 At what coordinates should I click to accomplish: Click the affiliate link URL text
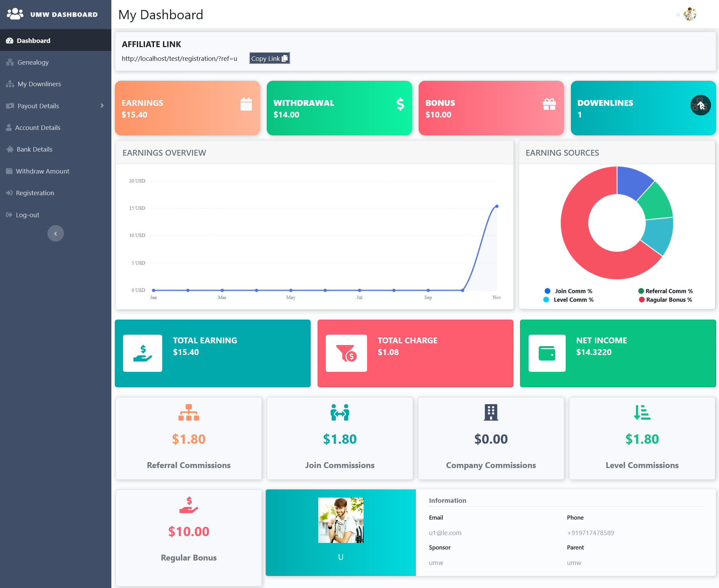tap(179, 58)
